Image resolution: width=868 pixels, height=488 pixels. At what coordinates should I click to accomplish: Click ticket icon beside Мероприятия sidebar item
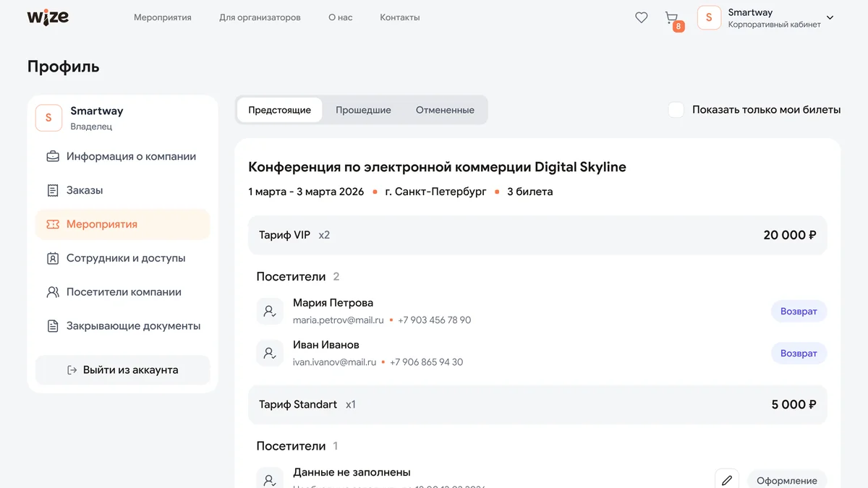(53, 224)
